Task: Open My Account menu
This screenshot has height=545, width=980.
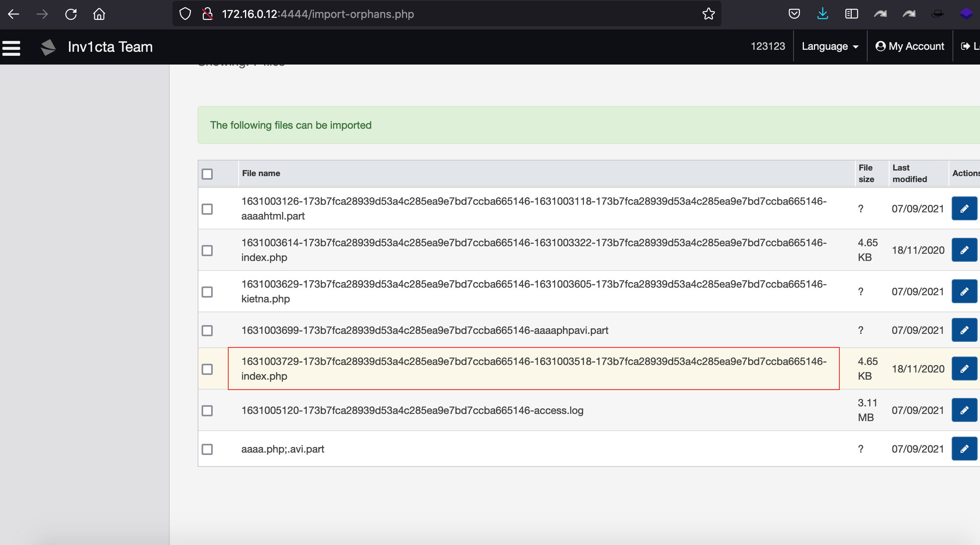Action: [910, 46]
